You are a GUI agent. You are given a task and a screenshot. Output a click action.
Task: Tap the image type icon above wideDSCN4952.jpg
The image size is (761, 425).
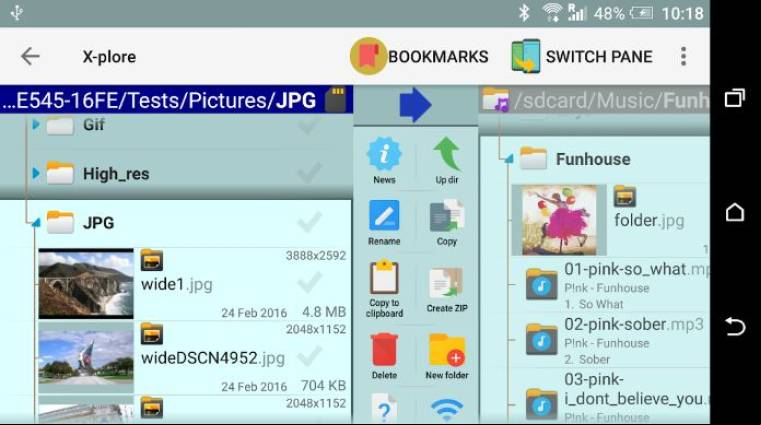[x=152, y=334]
